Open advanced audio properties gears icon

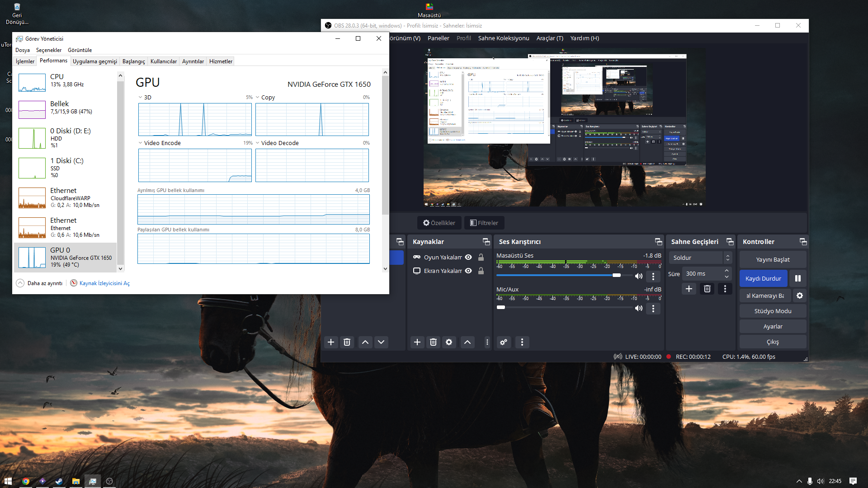(504, 342)
